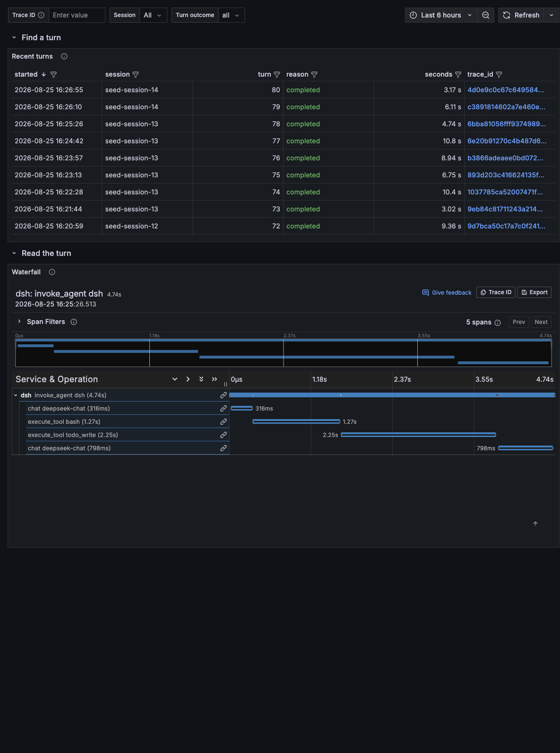Copy link for chat deepseek-chat (316ms) span
Viewport: 560px width, 753px height.
click(x=224, y=408)
